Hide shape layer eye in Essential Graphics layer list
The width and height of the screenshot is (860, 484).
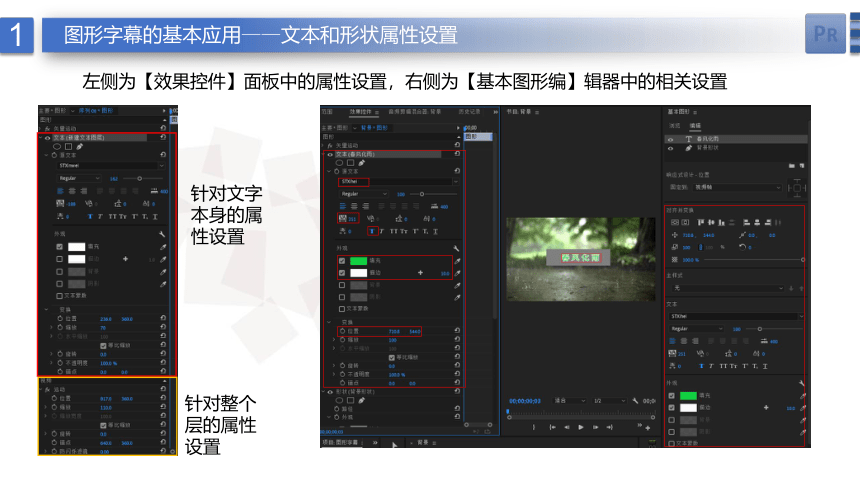click(x=670, y=148)
